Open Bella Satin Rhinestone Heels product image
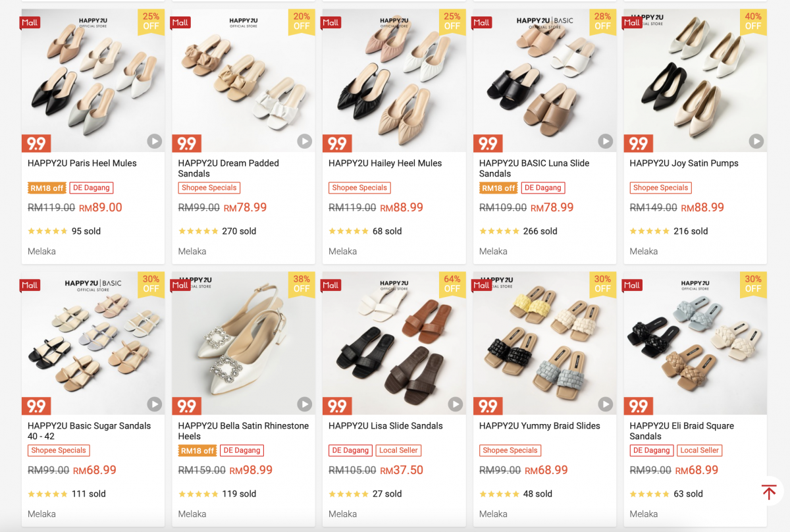The width and height of the screenshot is (790, 532). 244,342
